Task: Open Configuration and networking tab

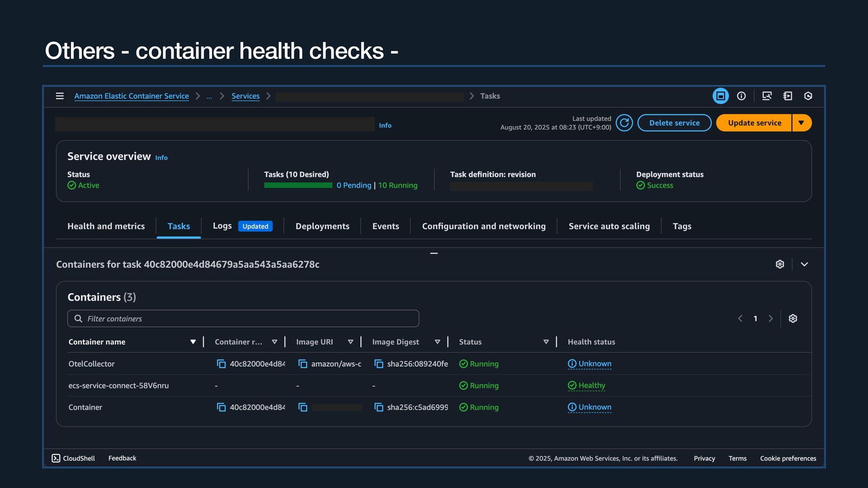Action: [x=484, y=226]
